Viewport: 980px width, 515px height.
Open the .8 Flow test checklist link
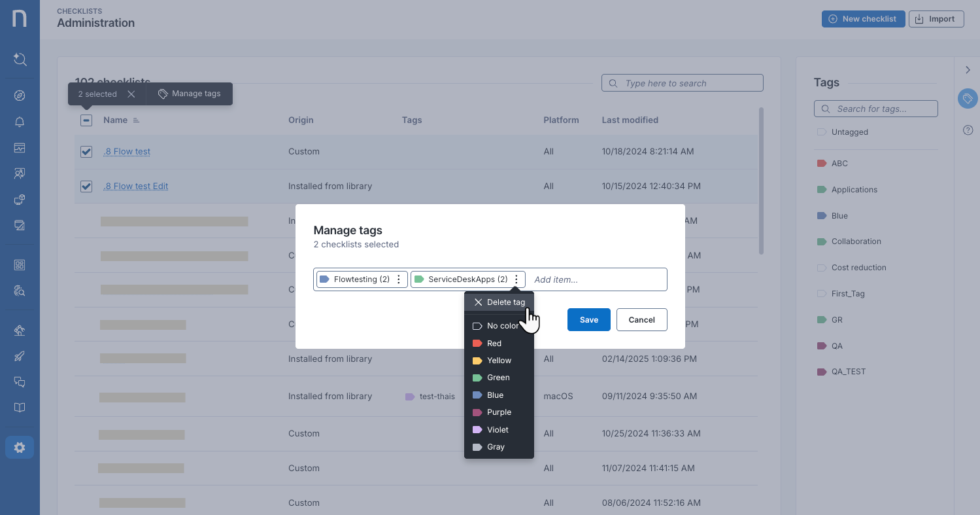(x=126, y=151)
